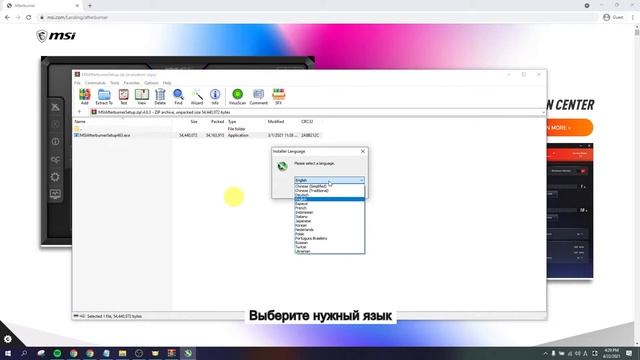Click the SFX toolbar icon
Viewport: 640px width, 360px height.
point(278,96)
